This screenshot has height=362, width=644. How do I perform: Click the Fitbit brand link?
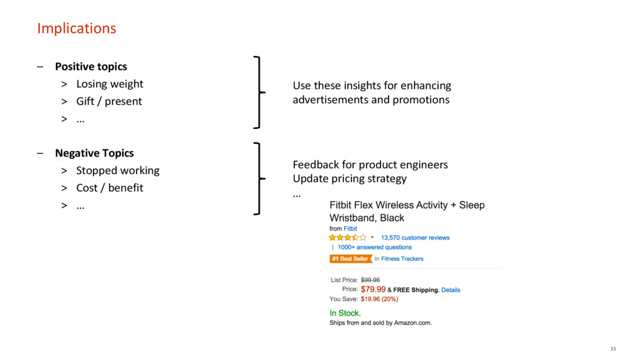click(350, 229)
